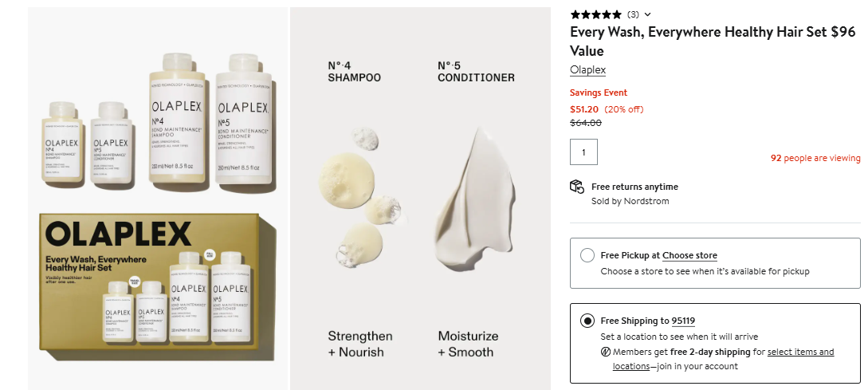Click the free returns package icon
Viewport: 868px width, 390px height.
coord(577,187)
